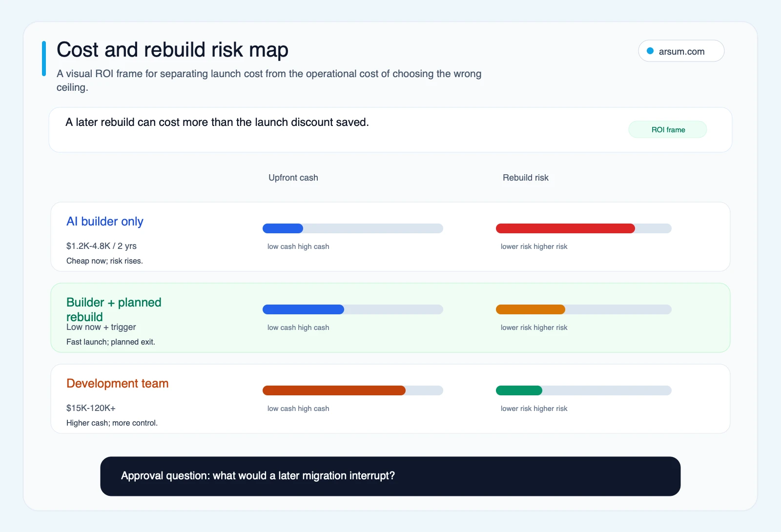Open the 'Builder + planned rebuild' heading
The height and width of the screenshot is (532, 781).
(114, 309)
